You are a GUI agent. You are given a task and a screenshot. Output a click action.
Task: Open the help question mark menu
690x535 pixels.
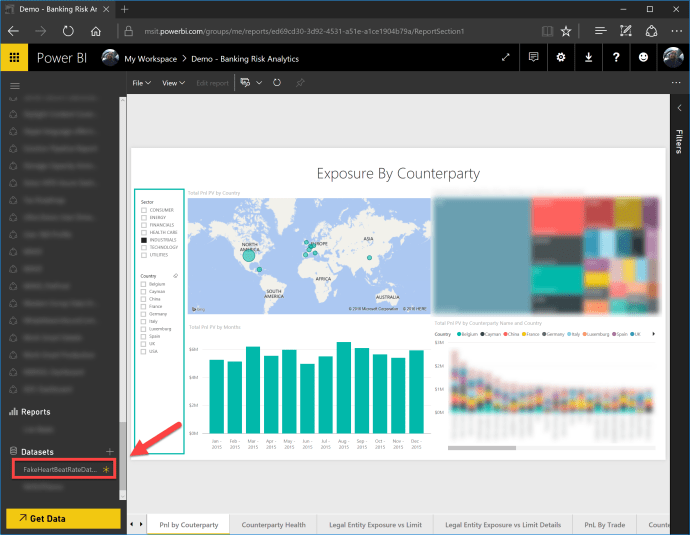pos(616,57)
